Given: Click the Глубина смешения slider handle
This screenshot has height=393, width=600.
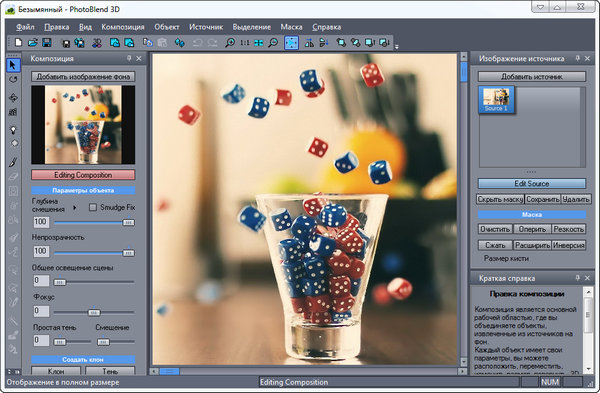Looking at the screenshot, I should [x=128, y=222].
